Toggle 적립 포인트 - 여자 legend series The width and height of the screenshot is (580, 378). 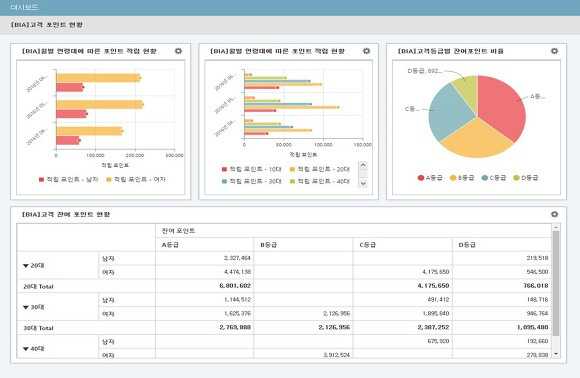[x=136, y=179]
